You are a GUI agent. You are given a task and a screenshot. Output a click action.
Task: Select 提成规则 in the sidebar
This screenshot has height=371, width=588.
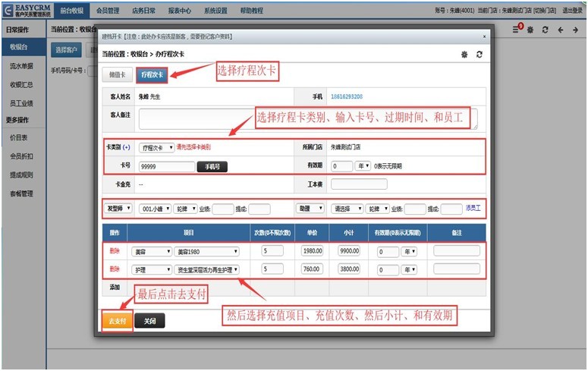[21, 174]
